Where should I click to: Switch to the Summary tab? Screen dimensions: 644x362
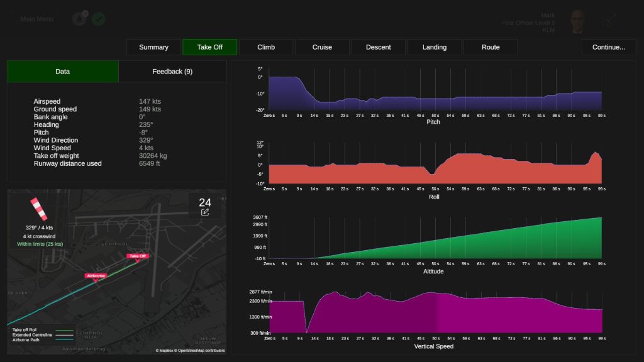(x=153, y=47)
